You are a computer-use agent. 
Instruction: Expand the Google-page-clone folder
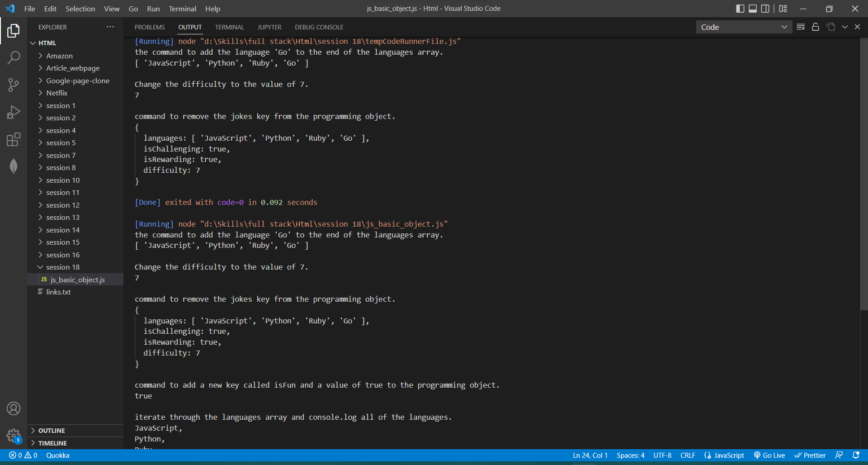75,81
